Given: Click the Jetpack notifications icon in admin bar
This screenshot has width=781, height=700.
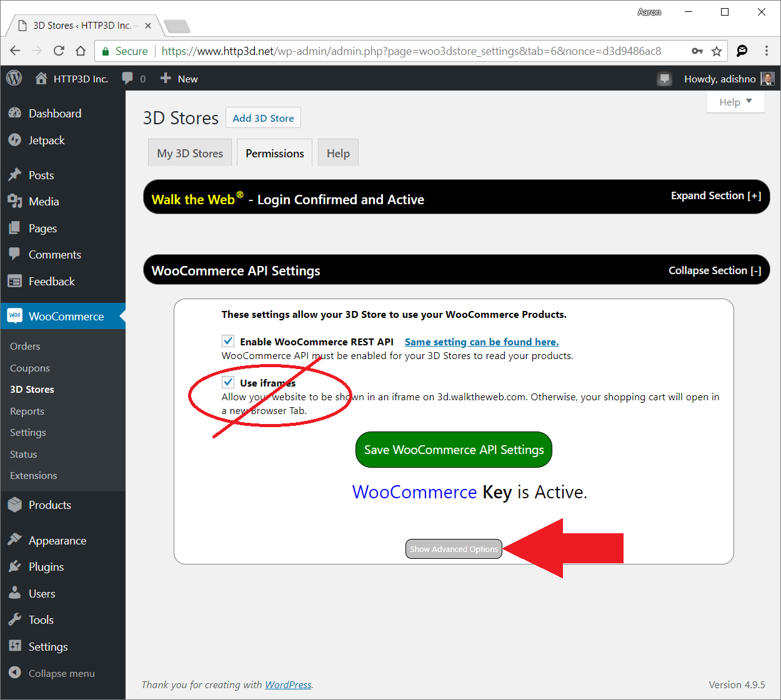Looking at the screenshot, I should pos(664,79).
